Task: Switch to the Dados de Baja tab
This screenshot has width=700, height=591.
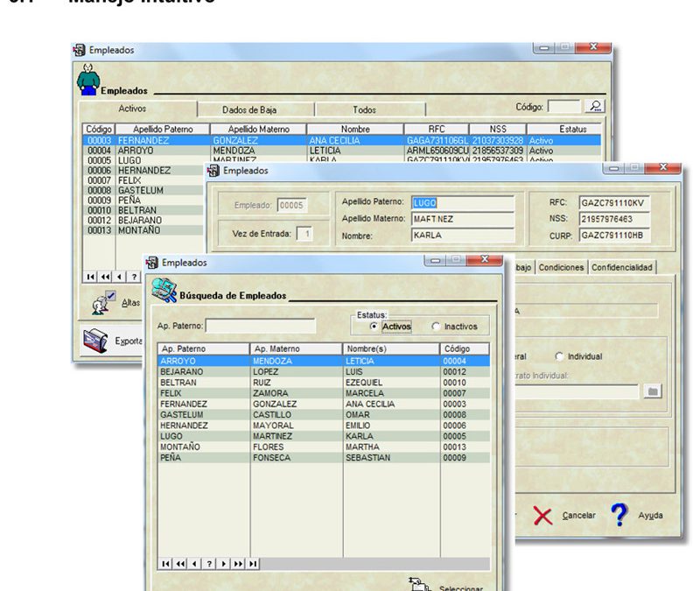Action: pos(252,109)
